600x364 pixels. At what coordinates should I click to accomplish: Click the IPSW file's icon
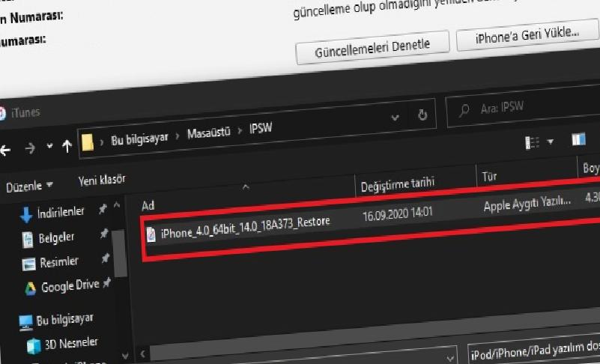(x=151, y=234)
